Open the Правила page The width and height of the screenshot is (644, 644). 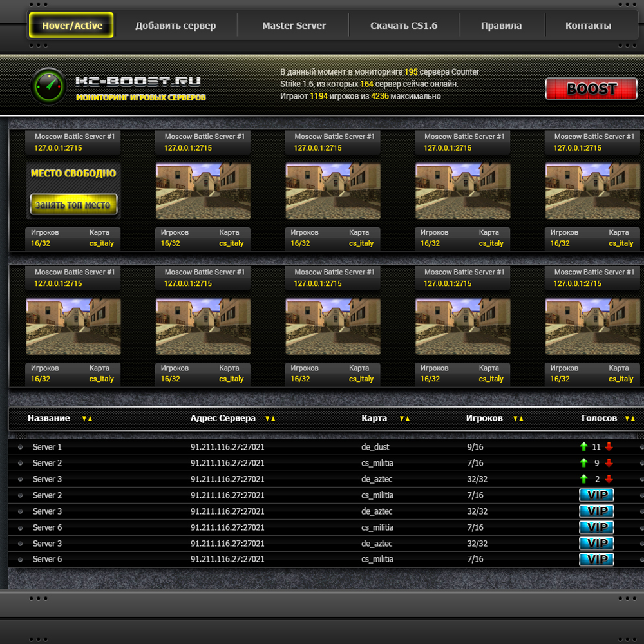[501, 26]
